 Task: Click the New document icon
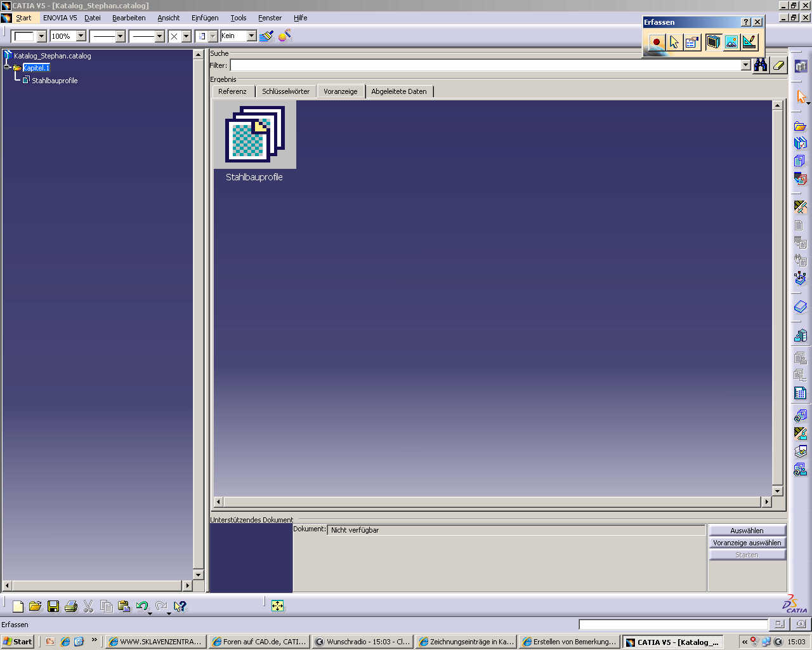click(18, 606)
